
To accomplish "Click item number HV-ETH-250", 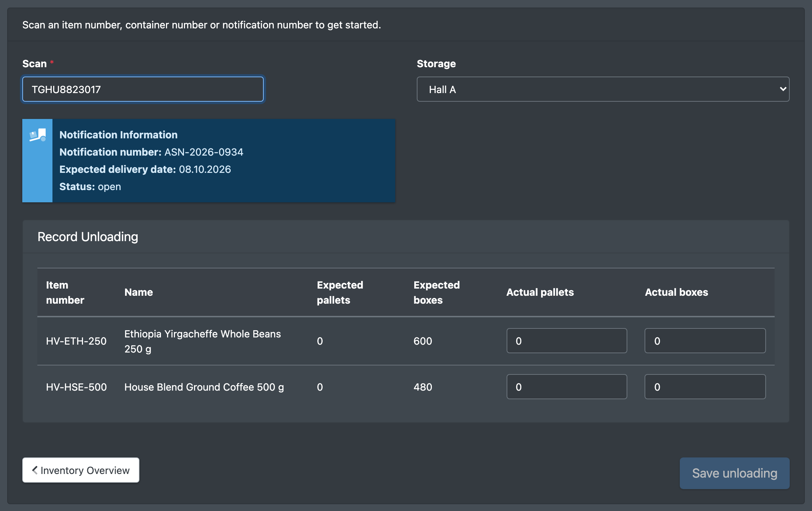I will pyautogui.click(x=76, y=341).
